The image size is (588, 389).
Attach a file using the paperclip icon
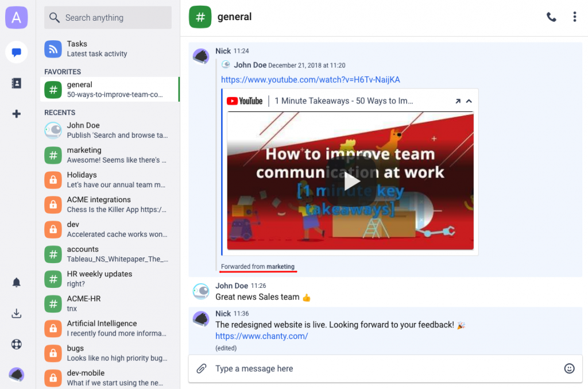(201, 368)
